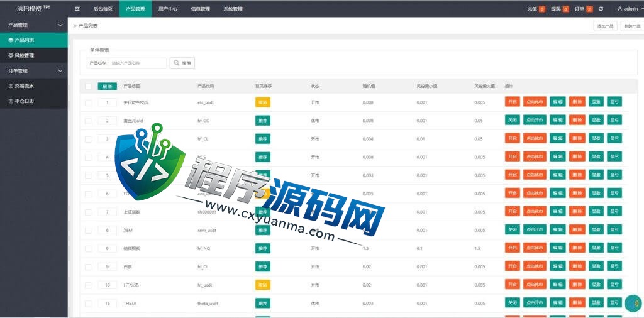Click 点击开市 in the 黄金/Gold row
The height and width of the screenshot is (318, 644).
click(x=535, y=120)
